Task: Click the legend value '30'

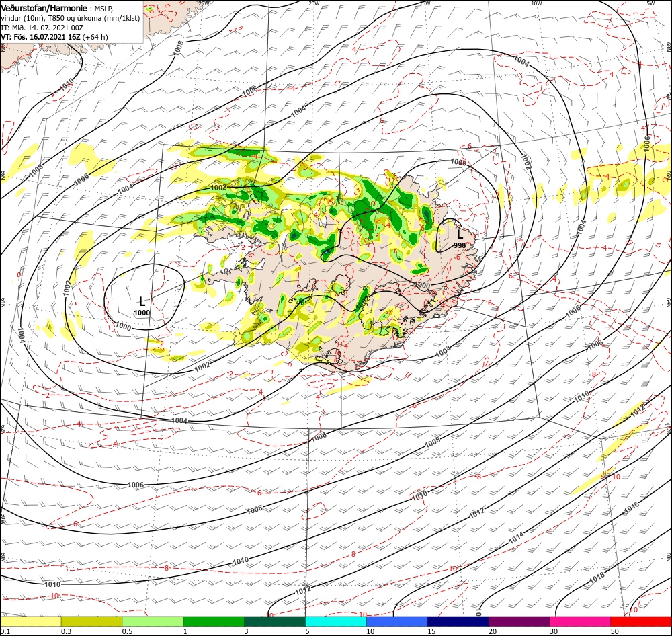Action: pos(554,631)
